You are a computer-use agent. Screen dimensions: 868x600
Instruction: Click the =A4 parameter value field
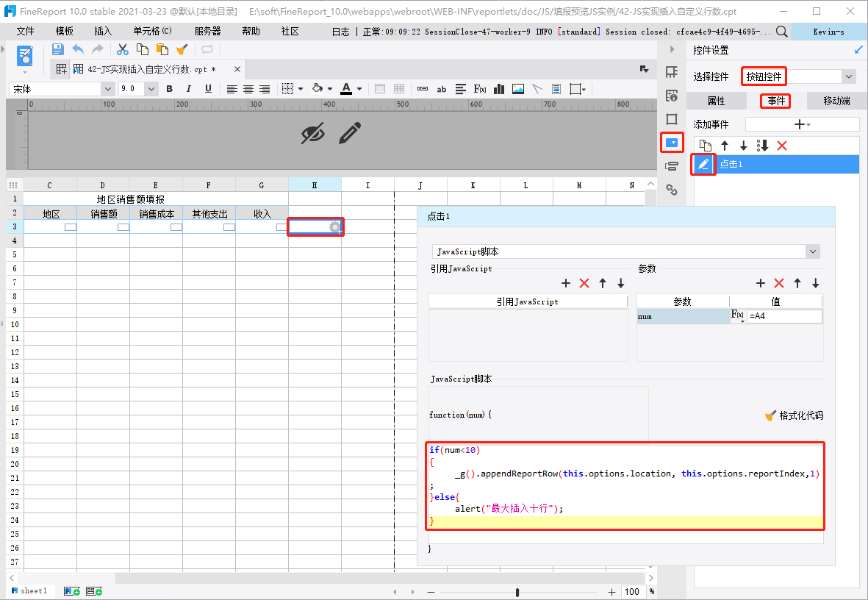pyautogui.click(x=784, y=315)
